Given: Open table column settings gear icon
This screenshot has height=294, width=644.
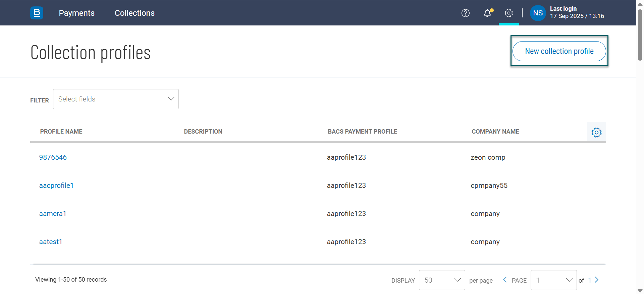Looking at the screenshot, I should tap(596, 132).
